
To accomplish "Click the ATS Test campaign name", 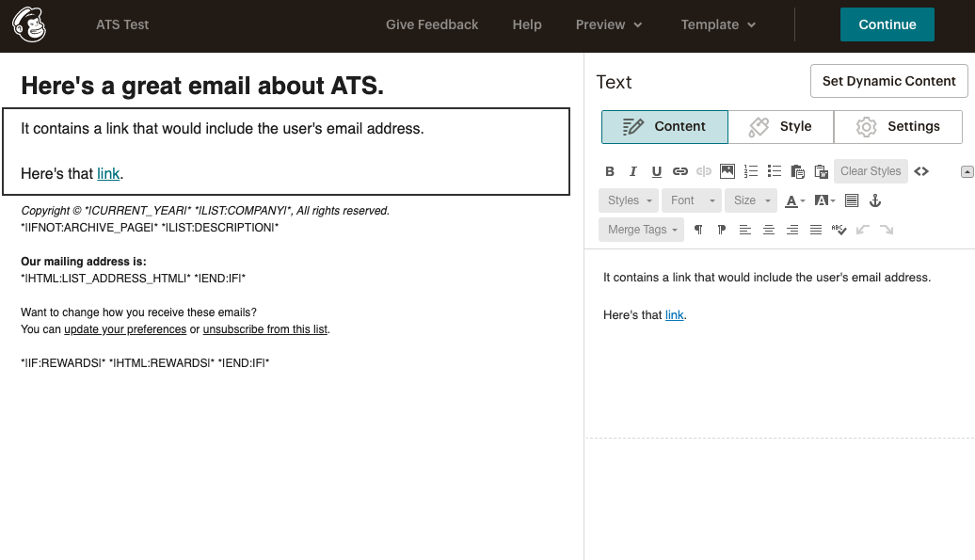I will [122, 24].
